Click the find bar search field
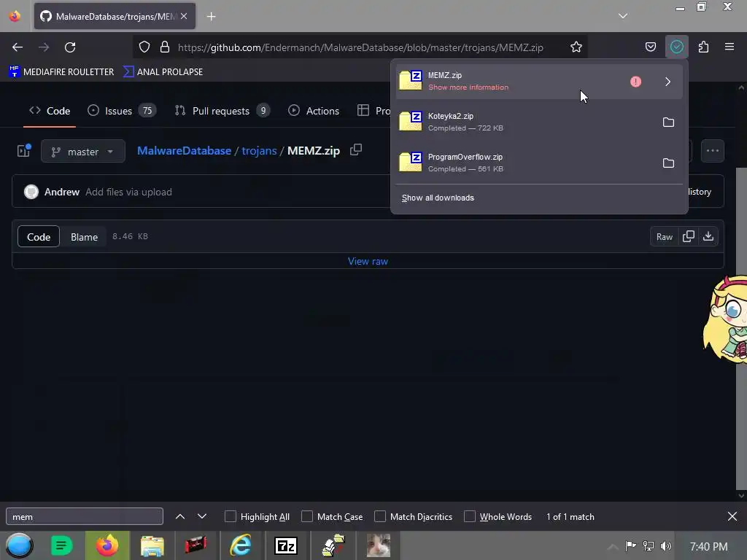 tap(85, 517)
